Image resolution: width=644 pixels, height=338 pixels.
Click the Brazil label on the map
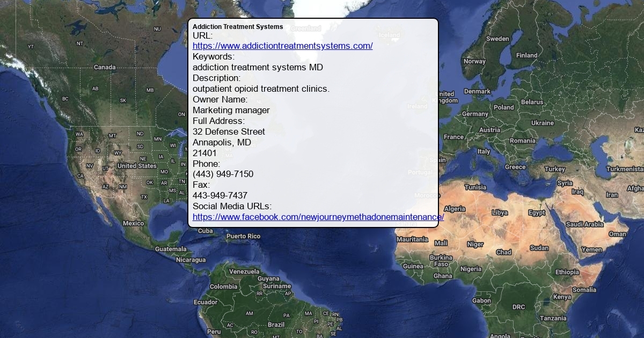(x=276, y=325)
